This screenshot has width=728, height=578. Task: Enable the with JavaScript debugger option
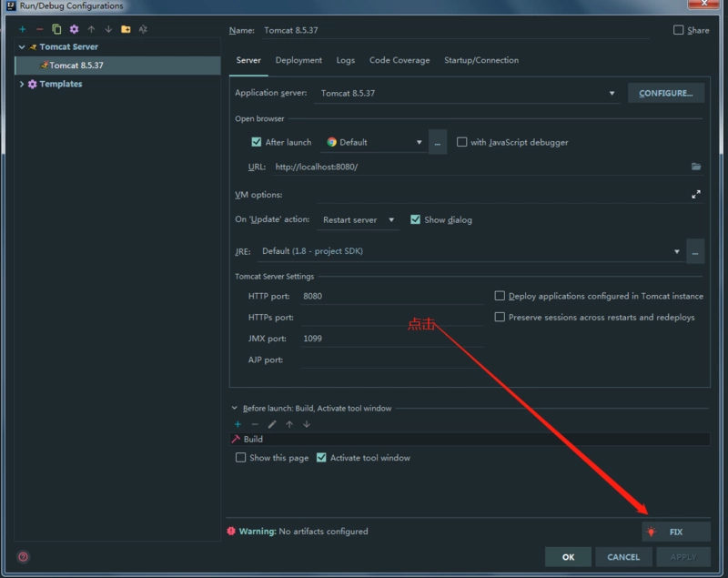coord(462,142)
